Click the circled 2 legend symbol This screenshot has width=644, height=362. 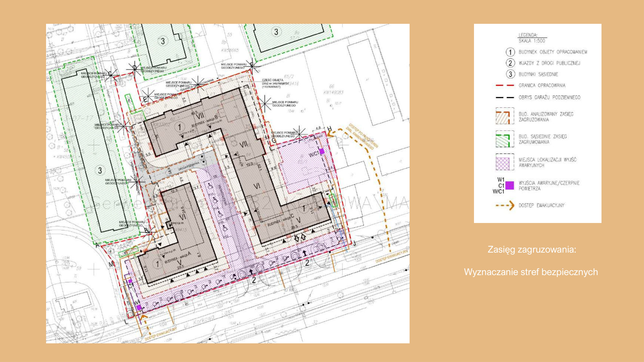coord(510,63)
